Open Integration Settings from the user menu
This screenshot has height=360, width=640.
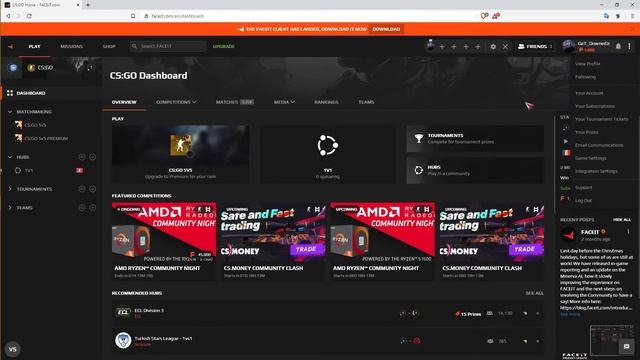point(596,171)
